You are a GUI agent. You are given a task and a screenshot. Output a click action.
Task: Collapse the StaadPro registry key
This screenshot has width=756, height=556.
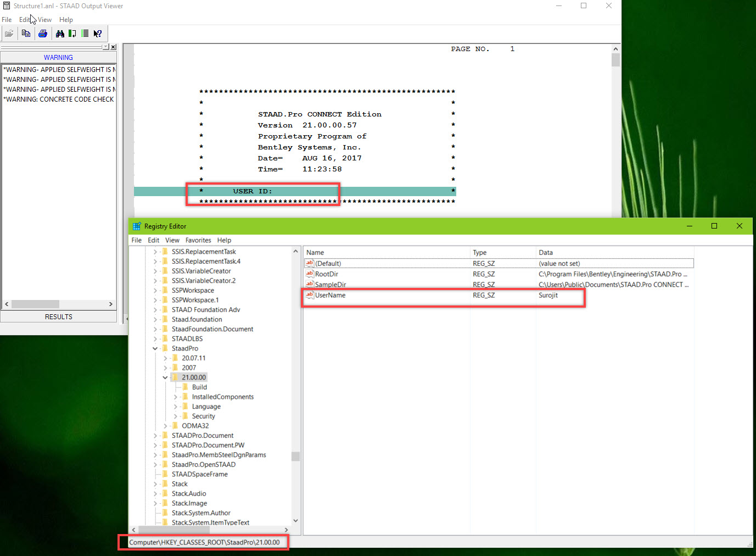pyautogui.click(x=155, y=348)
